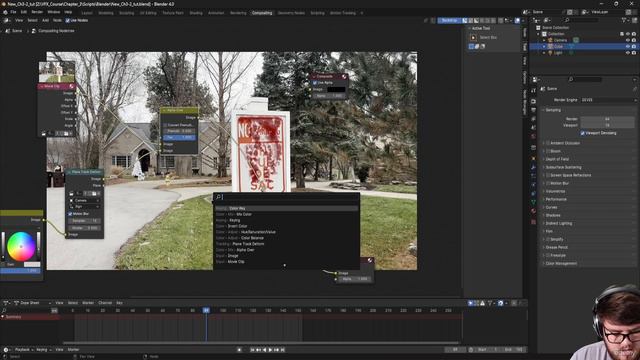
Task: Open the Item sidebar tab
Action: click(525, 32)
